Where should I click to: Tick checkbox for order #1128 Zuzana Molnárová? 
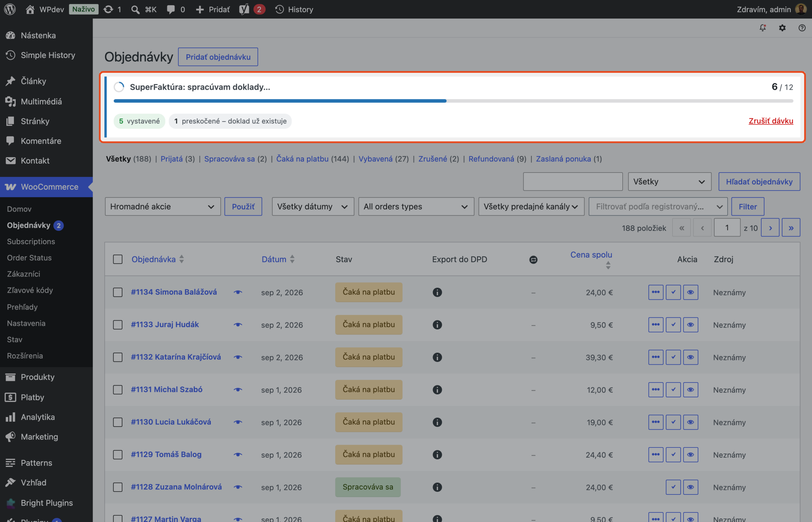tap(118, 487)
